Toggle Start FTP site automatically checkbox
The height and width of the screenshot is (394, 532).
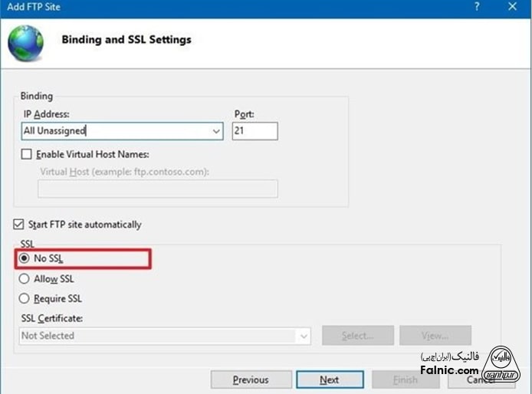[18, 225]
